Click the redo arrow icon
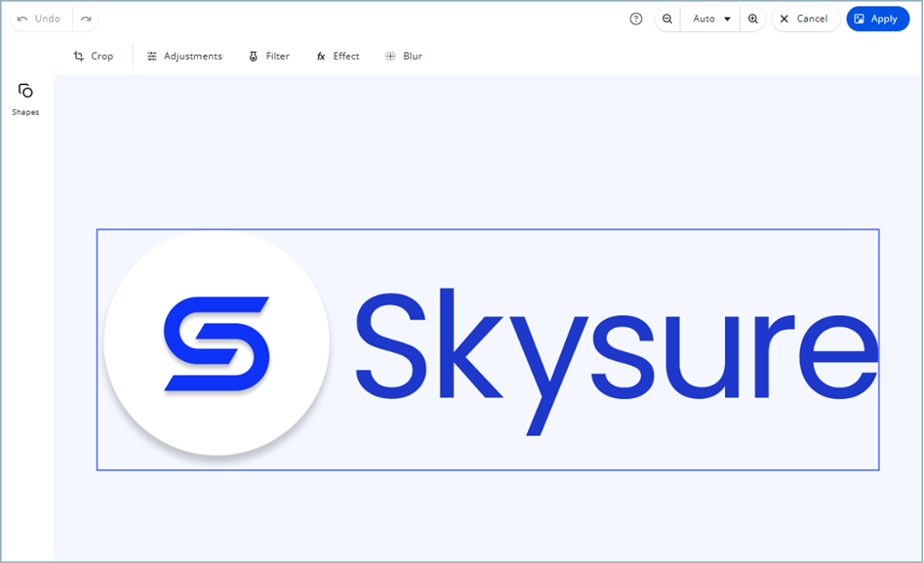Viewport: 924px width, 563px height. (x=86, y=19)
